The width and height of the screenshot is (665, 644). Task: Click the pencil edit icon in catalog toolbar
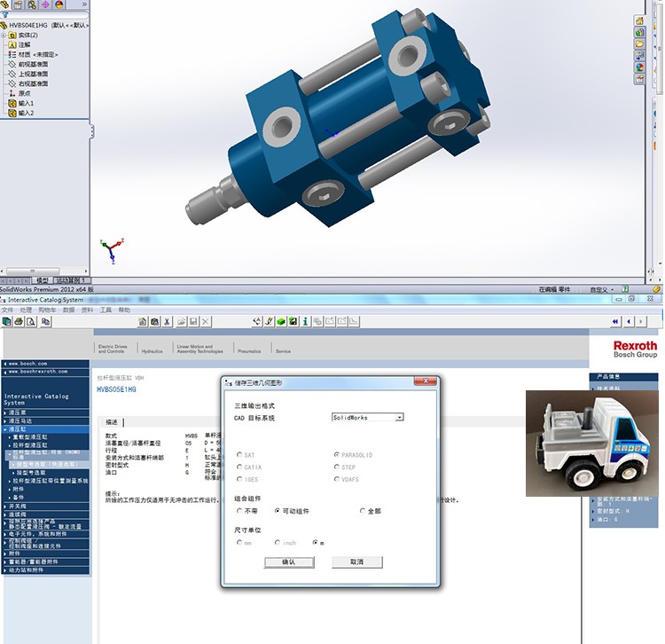tap(269, 322)
